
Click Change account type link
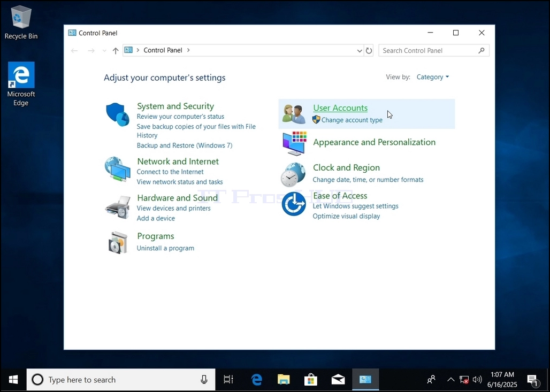pyautogui.click(x=352, y=120)
